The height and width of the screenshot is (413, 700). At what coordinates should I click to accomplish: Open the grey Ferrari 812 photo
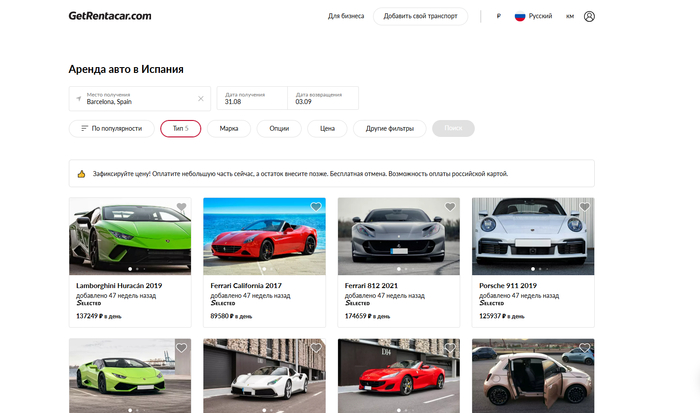pyautogui.click(x=399, y=236)
